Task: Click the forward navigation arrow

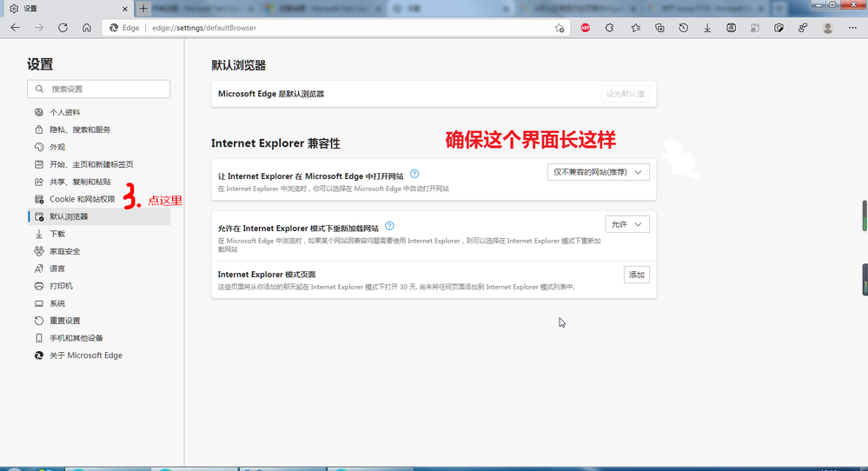Action: [x=39, y=28]
